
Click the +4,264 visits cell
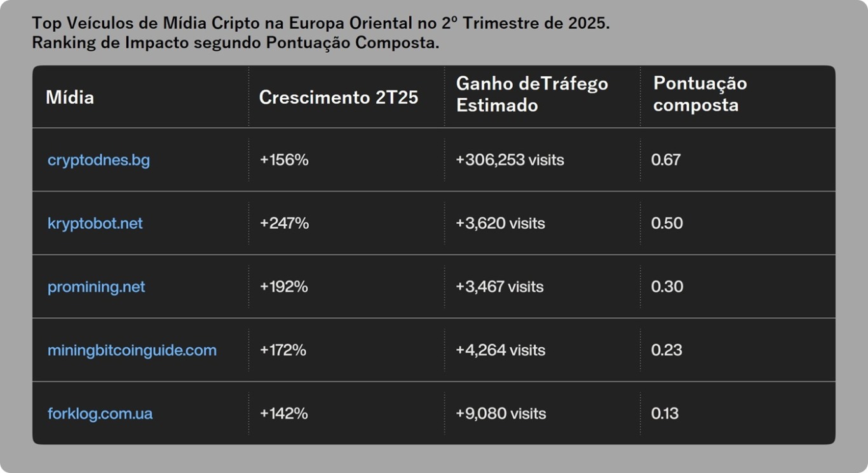[x=500, y=350]
